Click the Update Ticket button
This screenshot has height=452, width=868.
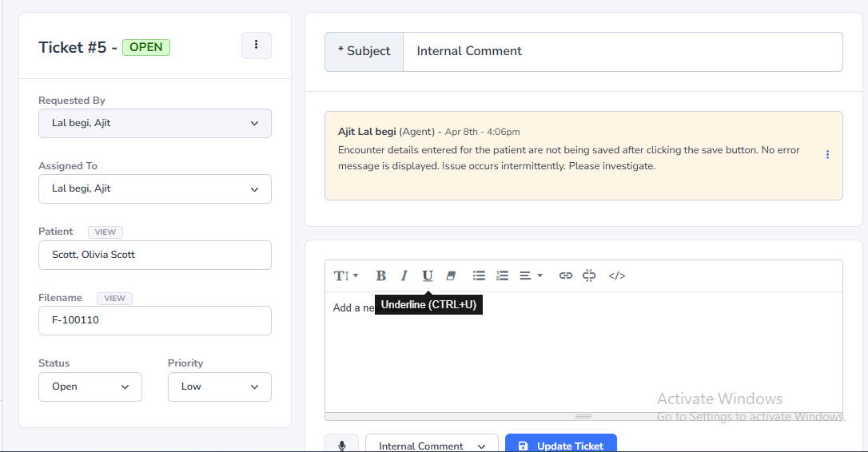[x=560, y=445]
